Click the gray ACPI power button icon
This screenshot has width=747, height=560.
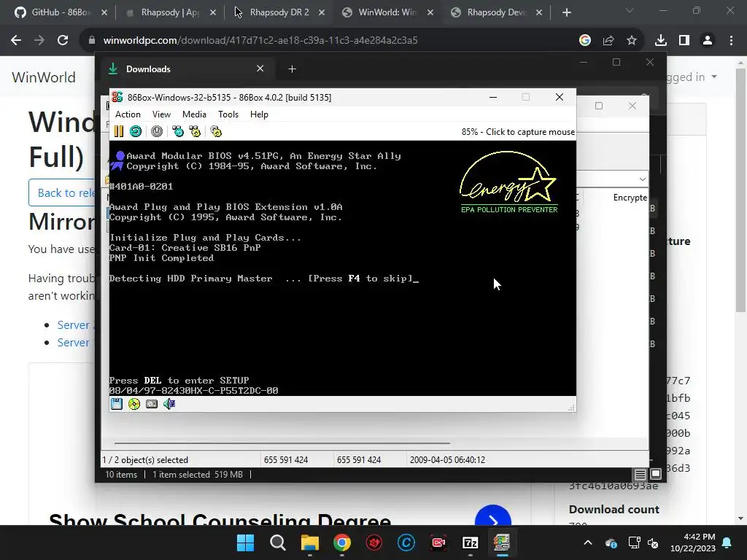tap(157, 131)
